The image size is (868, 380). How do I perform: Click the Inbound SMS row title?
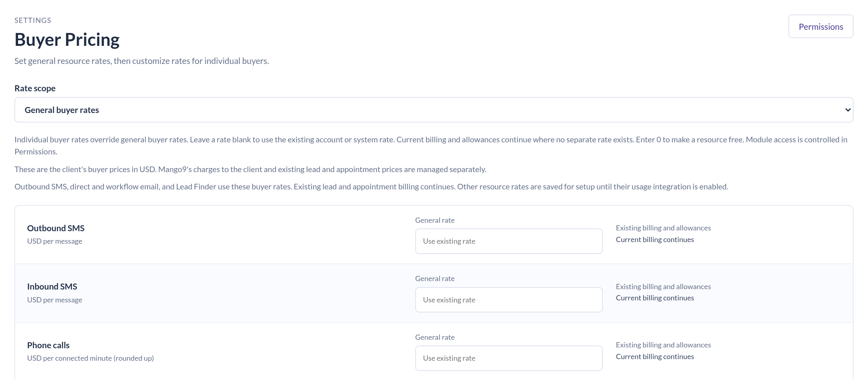(x=52, y=286)
